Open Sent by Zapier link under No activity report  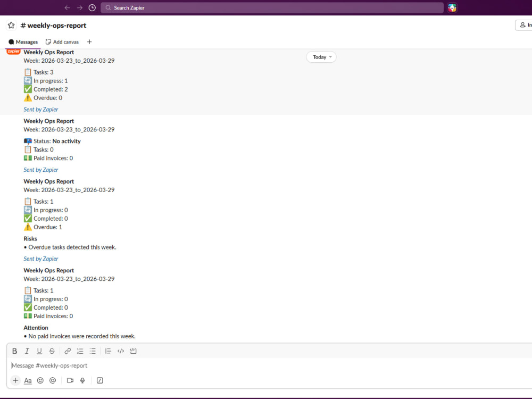(41, 170)
